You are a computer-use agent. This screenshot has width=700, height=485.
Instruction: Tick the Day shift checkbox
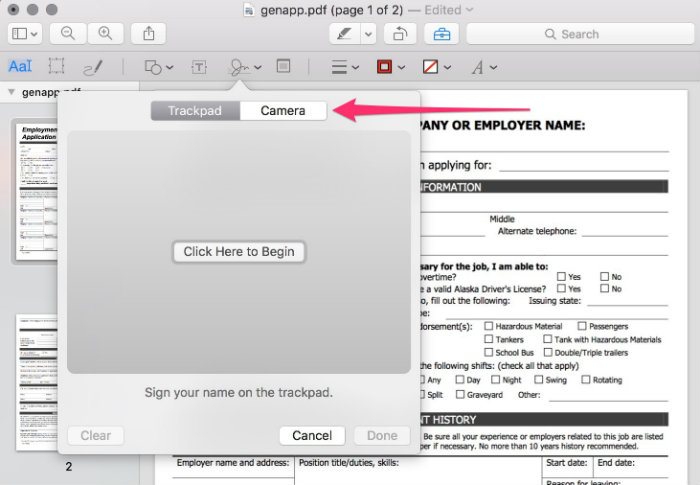pos(460,380)
